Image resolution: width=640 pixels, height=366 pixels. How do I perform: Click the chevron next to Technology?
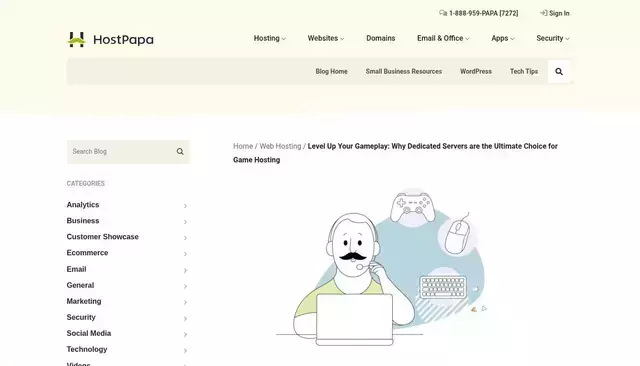pos(185,350)
